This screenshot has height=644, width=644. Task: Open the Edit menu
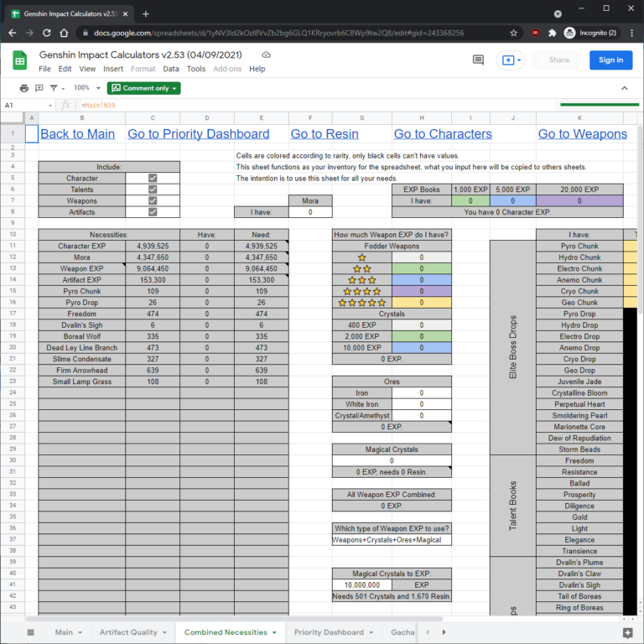[x=65, y=69]
